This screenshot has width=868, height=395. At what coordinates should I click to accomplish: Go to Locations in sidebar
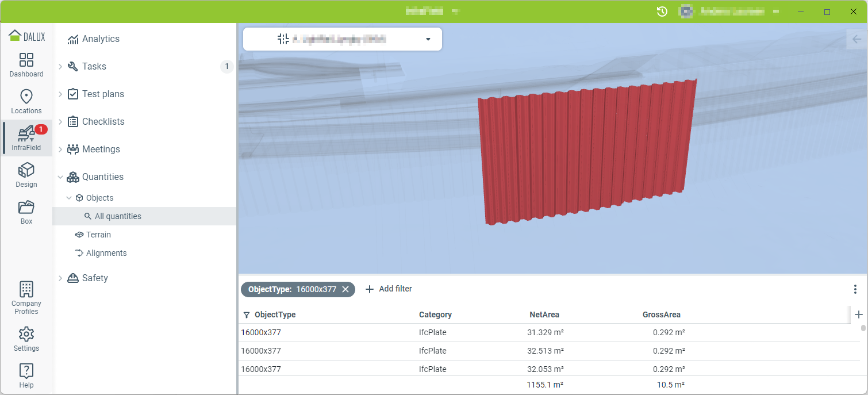pyautogui.click(x=26, y=102)
